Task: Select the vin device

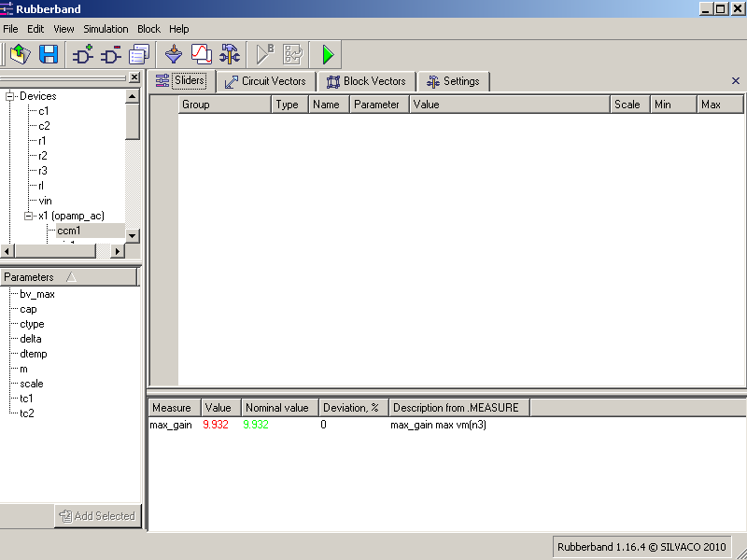Action: (45, 201)
